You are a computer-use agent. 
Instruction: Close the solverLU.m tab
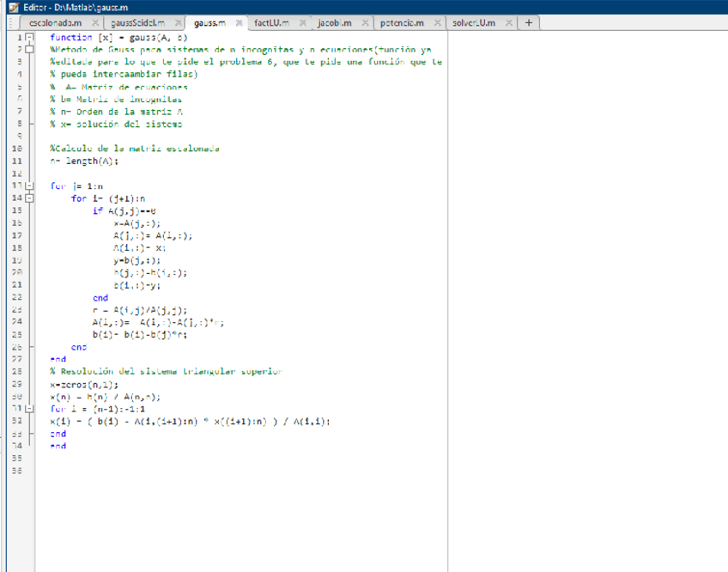(509, 22)
